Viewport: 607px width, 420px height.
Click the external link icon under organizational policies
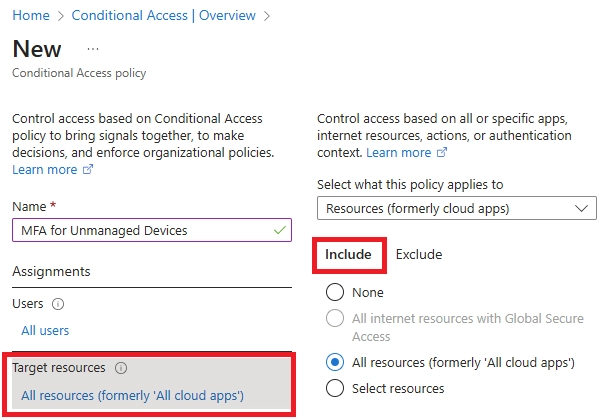coord(88,170)
